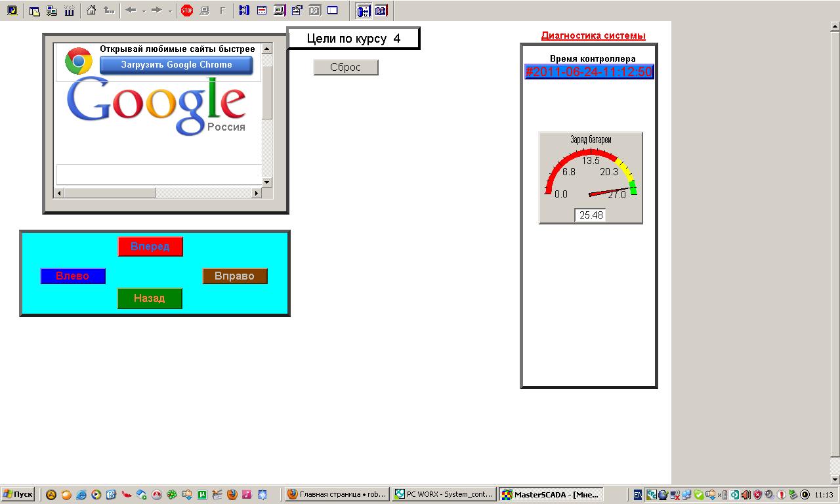The image size is (840, 504).
Task: Click the embedded browser scroll-down arrow
Action: pos(267,182)
